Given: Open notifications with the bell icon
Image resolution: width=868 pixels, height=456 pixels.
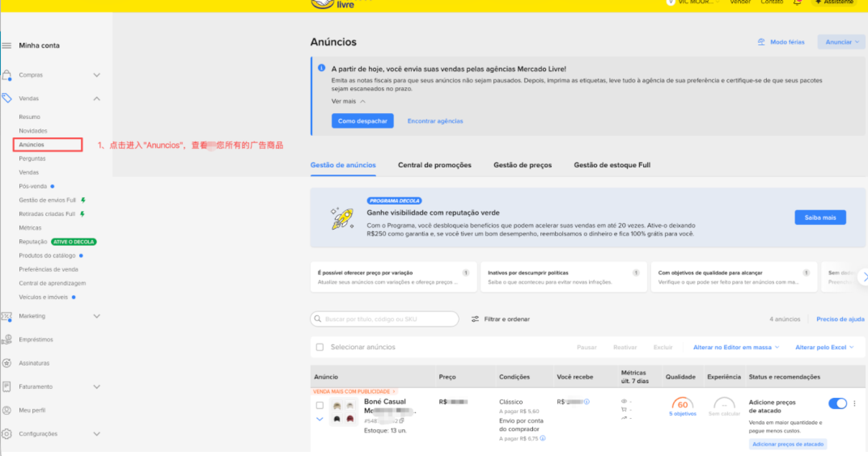Looking at the screenshot, I should point(797,2).
